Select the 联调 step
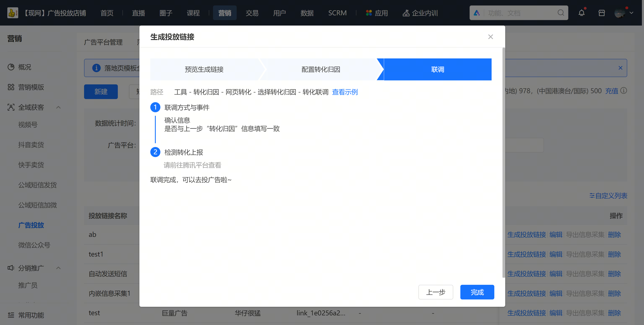Viewport: 644px width, 325px height. 438,69
